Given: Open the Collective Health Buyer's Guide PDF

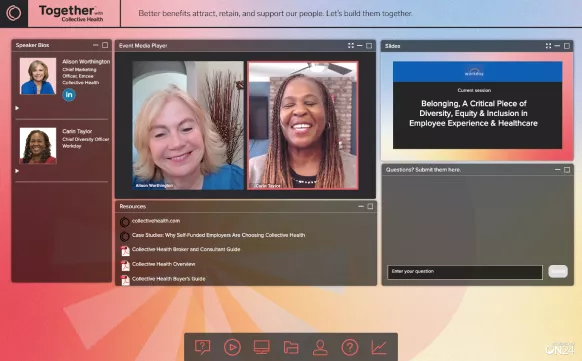Looking at the screenshot, I should coord(169,279).
